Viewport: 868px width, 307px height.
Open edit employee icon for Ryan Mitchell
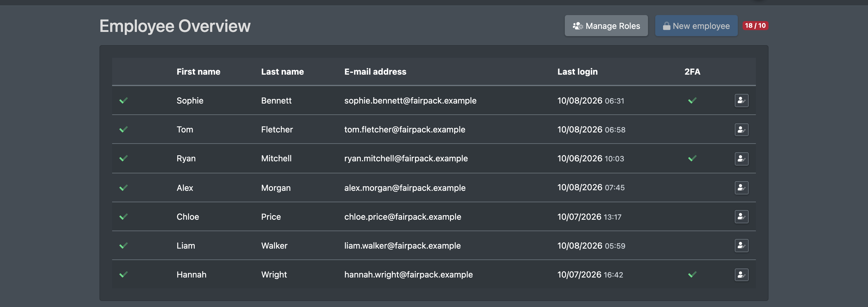coord(741,159)
